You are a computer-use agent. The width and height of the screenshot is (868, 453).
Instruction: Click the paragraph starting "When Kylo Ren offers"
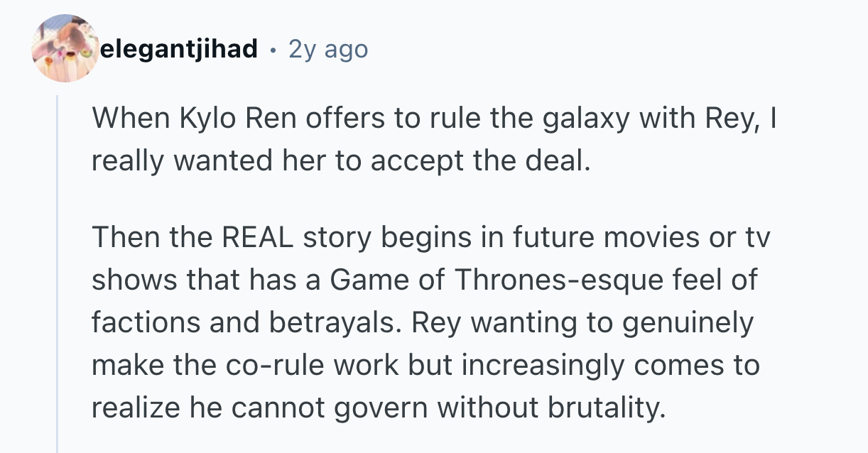click(x=433, y=139)
